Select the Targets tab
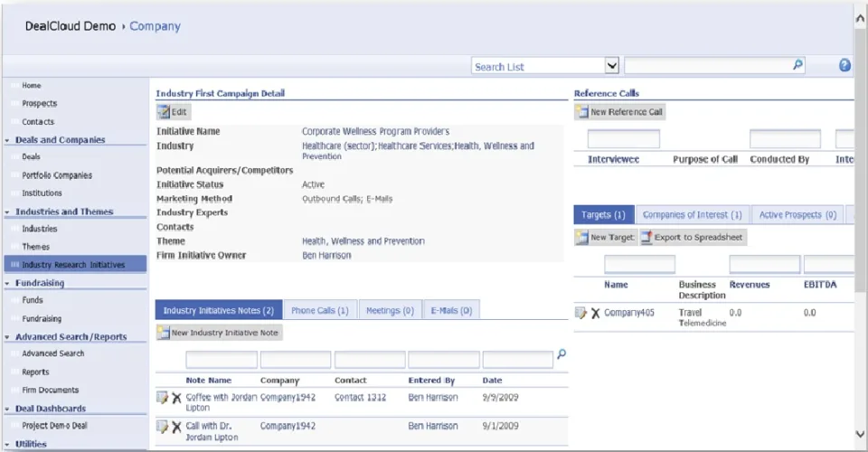This screenshot has width=868, height=452. click(x=603, y=214)
